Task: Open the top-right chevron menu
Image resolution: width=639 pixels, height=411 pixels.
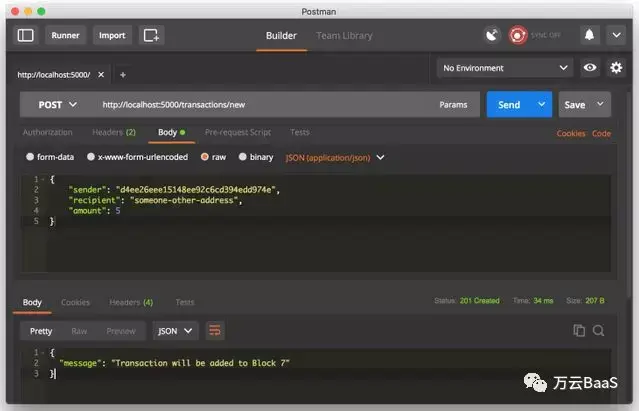Action: (616, 35)
